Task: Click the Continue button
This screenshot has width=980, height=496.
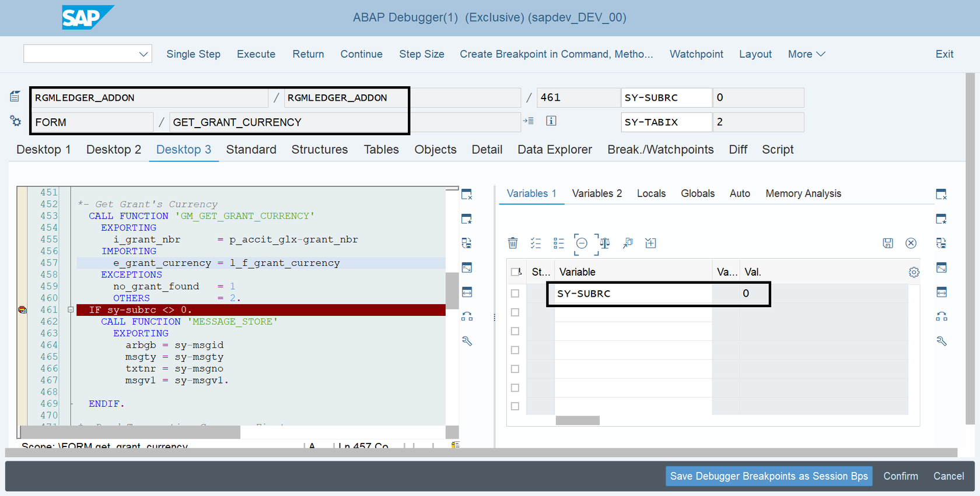Action: [362, 54]
